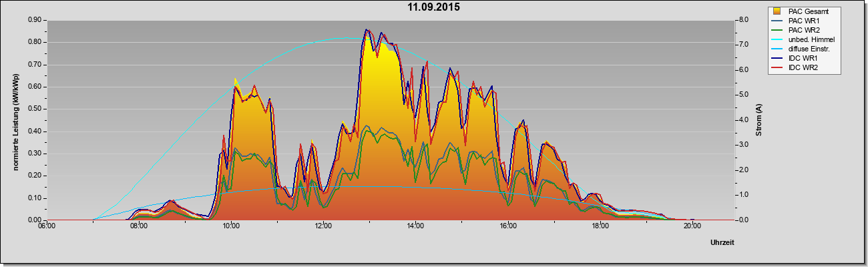Click the 0.90 value on left axis

click(x=35, y=20)
